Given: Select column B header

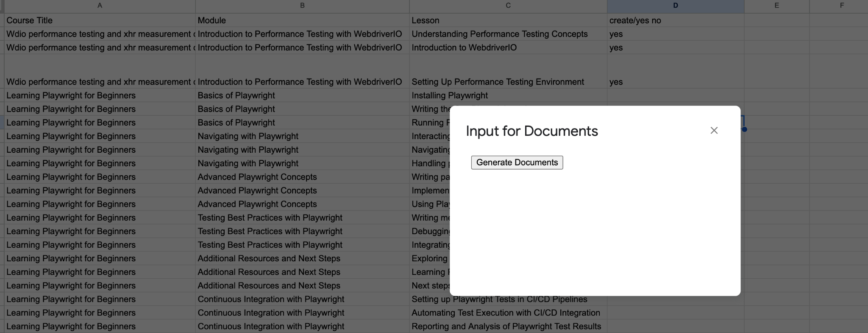Looking at the screenshot, I should coord(302,6).
